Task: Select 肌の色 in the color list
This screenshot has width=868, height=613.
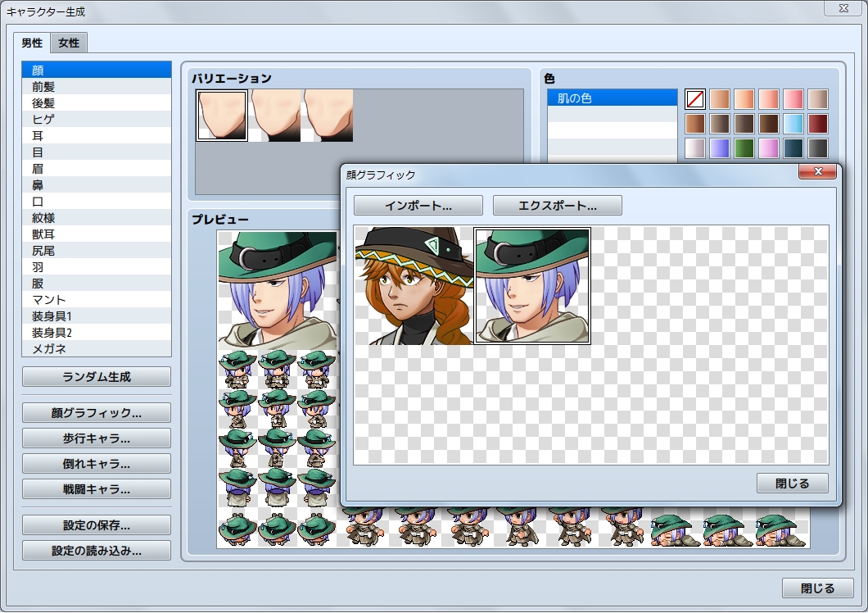Action: tap(612, 98)
